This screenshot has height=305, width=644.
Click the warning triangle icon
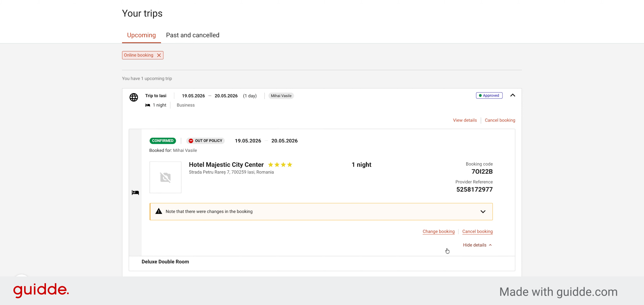(x=159, y=211)
